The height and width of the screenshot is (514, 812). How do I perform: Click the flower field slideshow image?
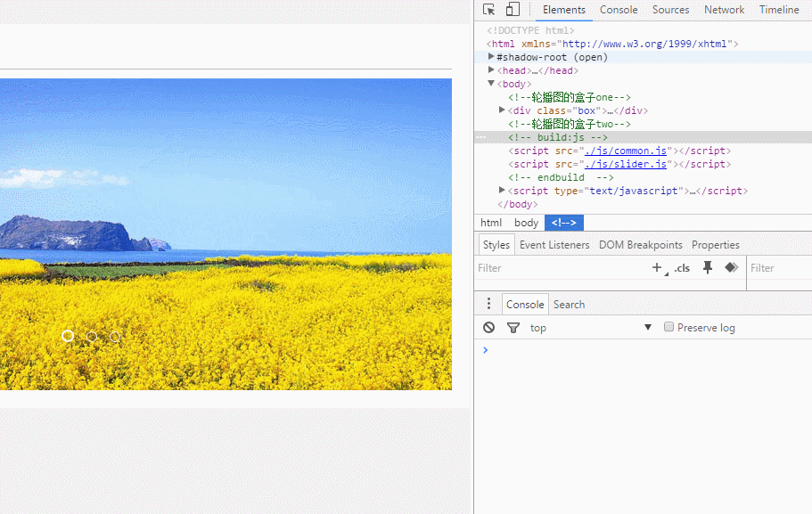point(226,234)
